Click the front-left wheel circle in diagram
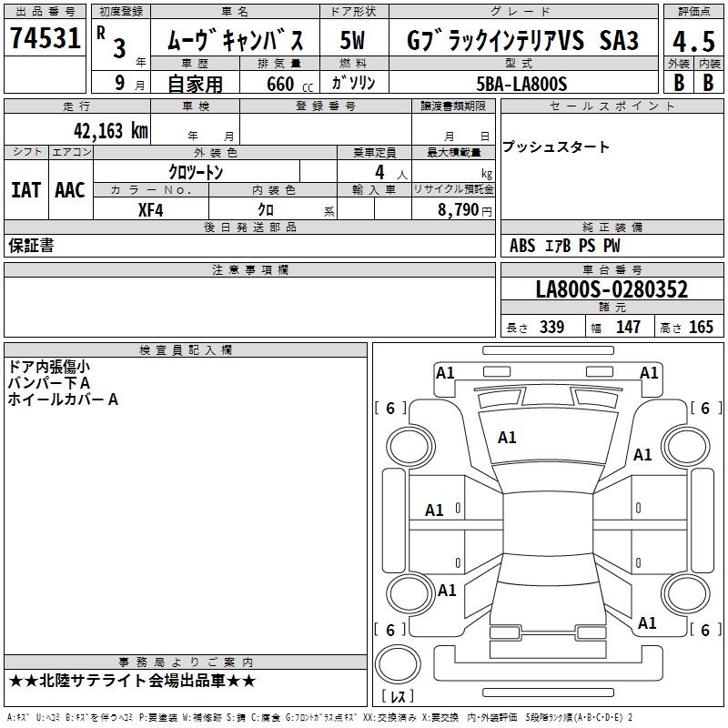Viewport: 728px width, 728px height. point(410,447)
